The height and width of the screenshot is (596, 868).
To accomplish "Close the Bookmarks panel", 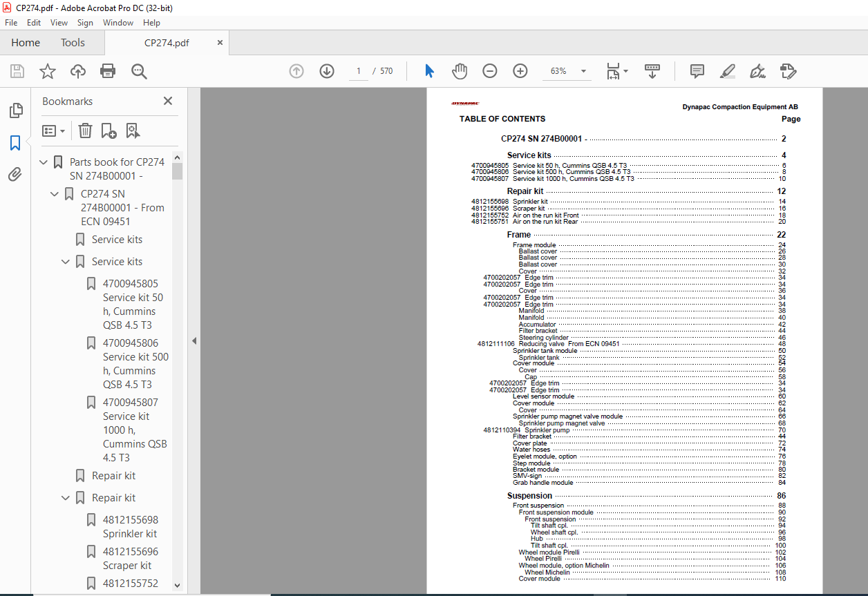I will tap(168, 101).
